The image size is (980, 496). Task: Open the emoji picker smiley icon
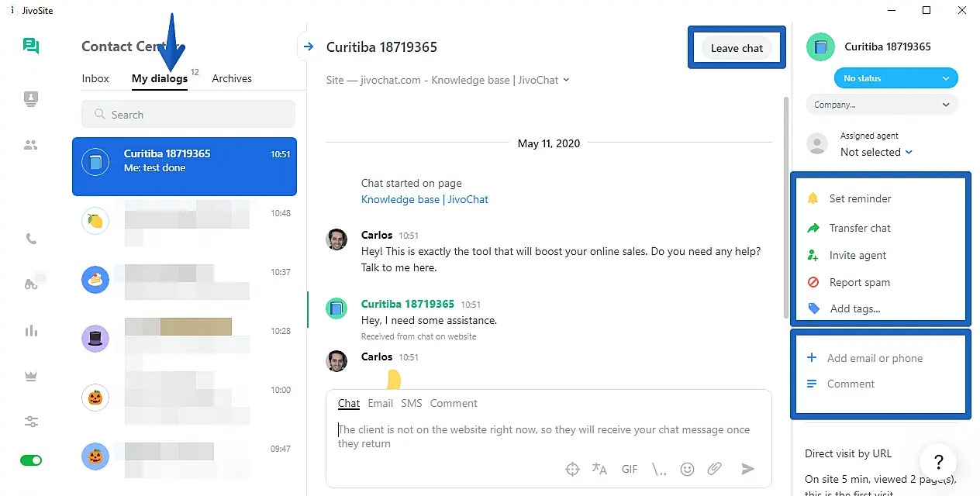[686, 469]
